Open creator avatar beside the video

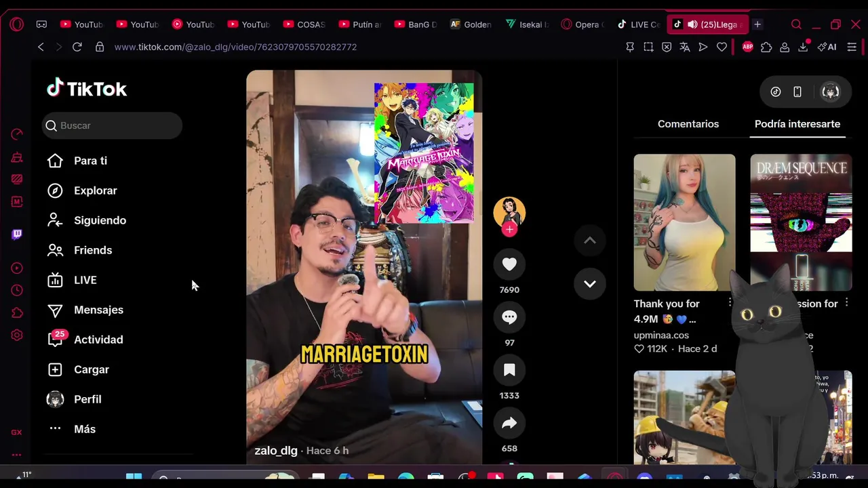point(509,212)
